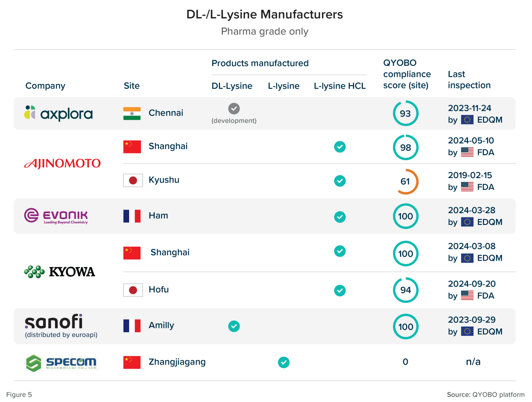Click the Sanofi logo
This screenshot has height=402, width=532.
click(x=54, y=322)
